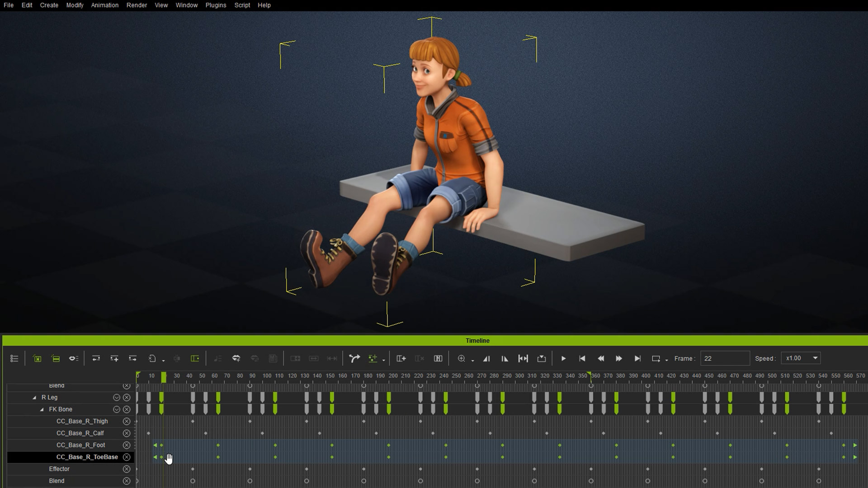Click the curved arrow transition icon

[354, 358]
